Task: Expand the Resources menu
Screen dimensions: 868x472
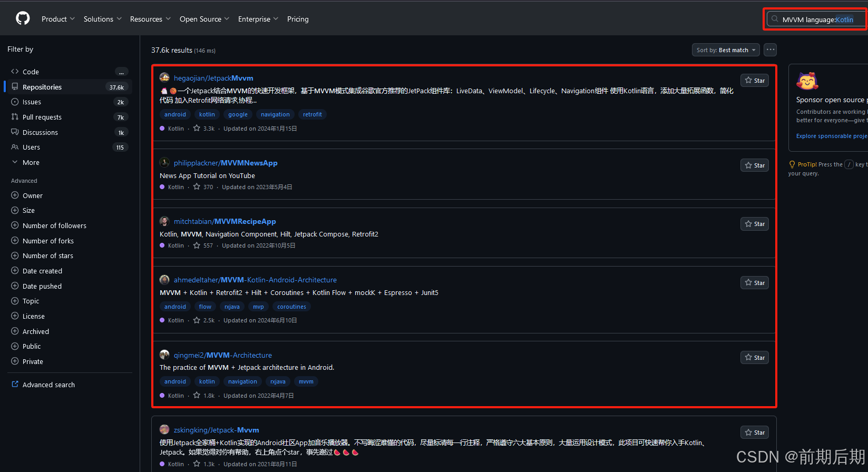Action: point(150,19)
